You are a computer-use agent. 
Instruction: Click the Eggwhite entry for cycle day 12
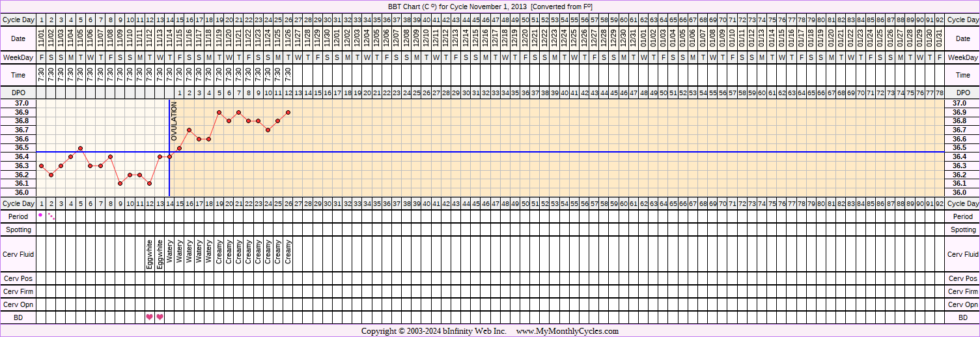point(150,254)
